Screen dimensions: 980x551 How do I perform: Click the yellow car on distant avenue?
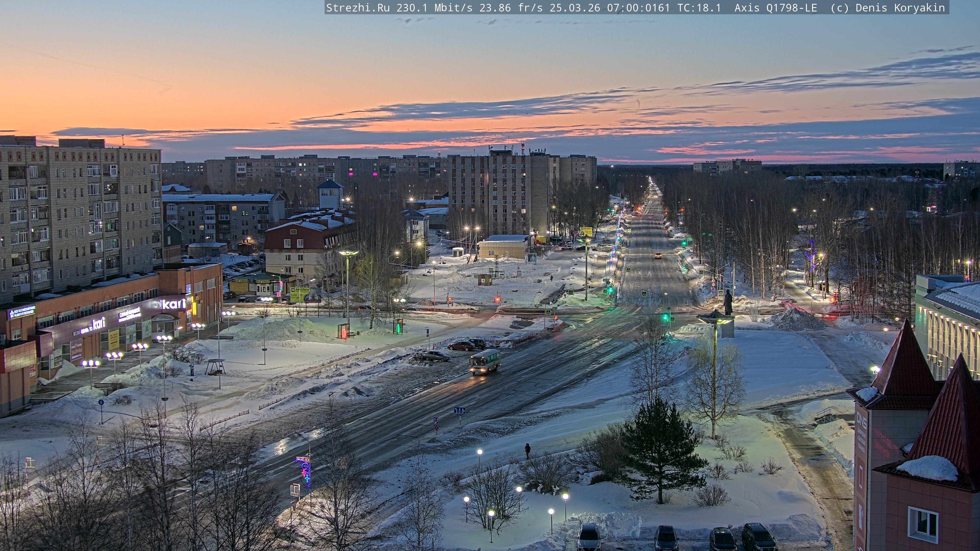click(658, 256)
